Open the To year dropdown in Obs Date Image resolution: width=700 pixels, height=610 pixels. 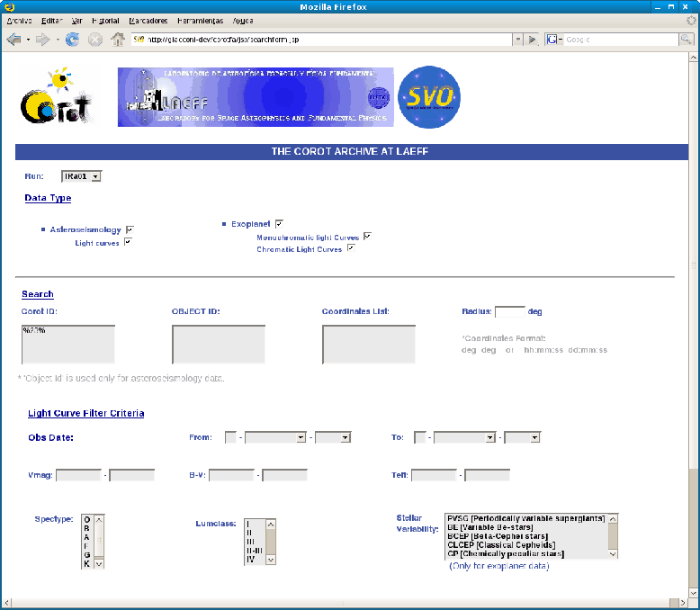pos(522,437)
